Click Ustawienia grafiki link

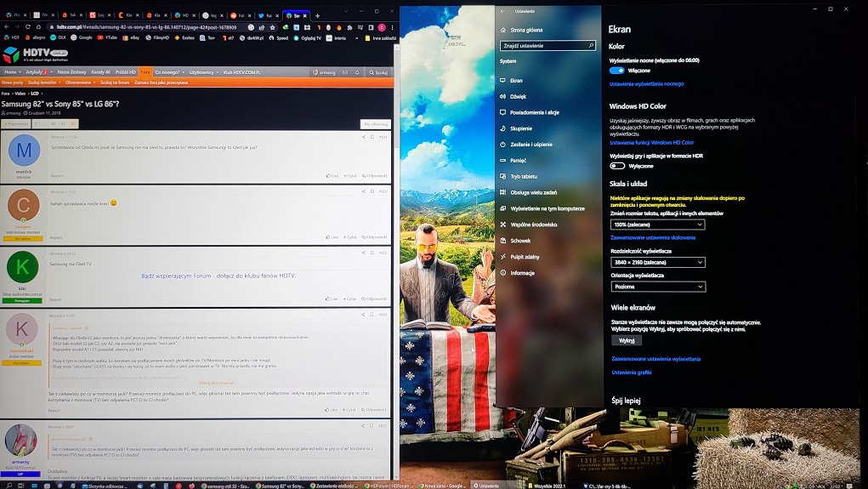click(632, 372)
